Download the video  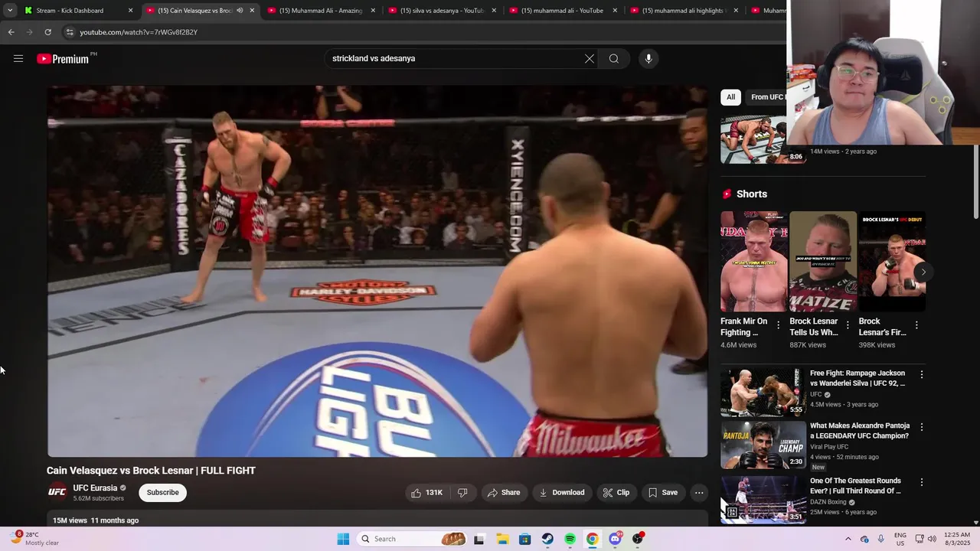(562, 493)
